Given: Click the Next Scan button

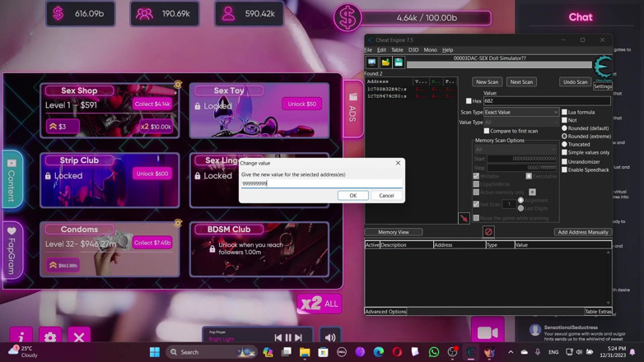Looking at the screenshot, I should tap(521, 81).
